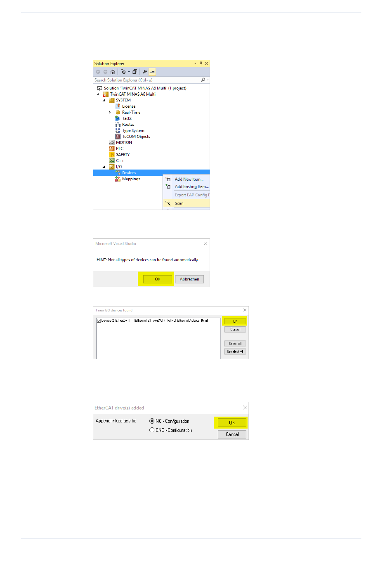Select the NC - Configuration radio button
Viewport: 392px width, 561px height.
point(152,421)
